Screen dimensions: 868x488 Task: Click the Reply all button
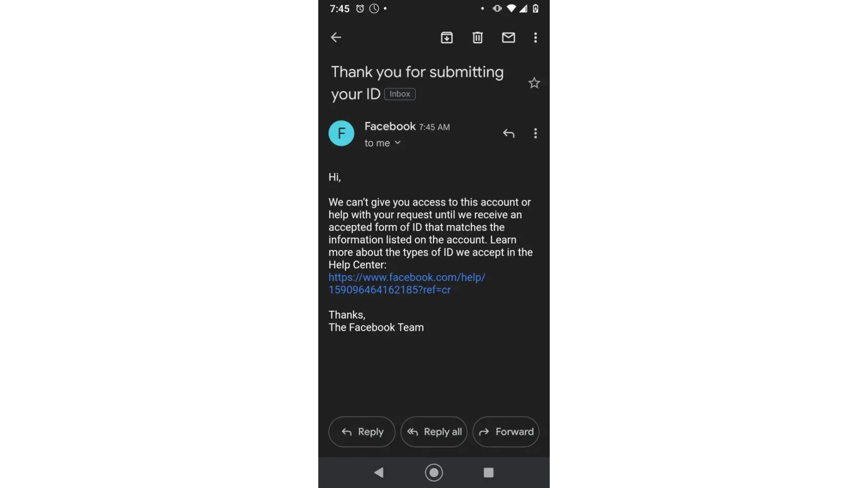click(x=434, y=432)
